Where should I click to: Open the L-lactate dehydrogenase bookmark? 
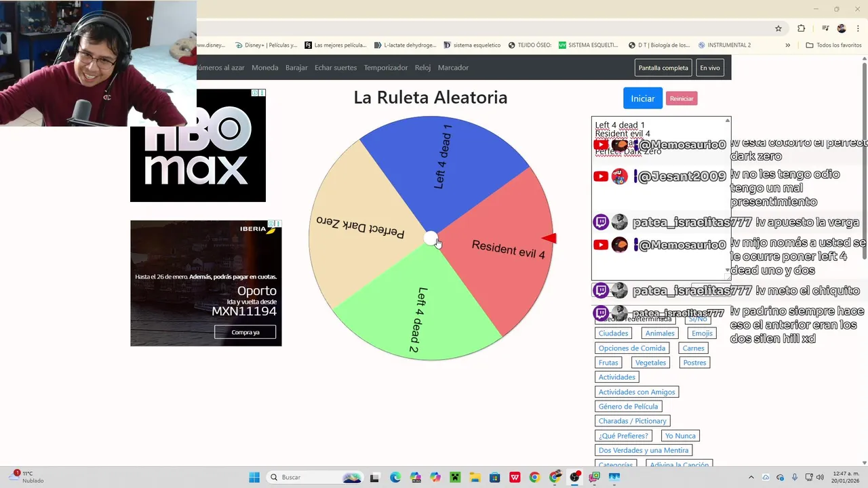[x=405, y=45]
